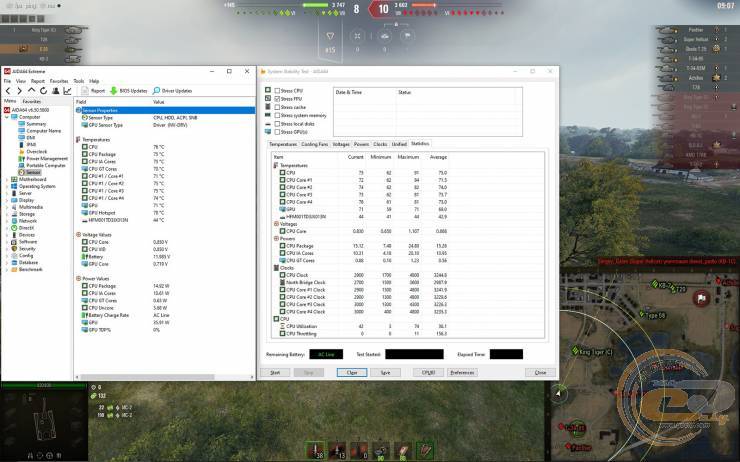Switch to the Clocks tab
The image size is (740, 462).
(380, 144)
